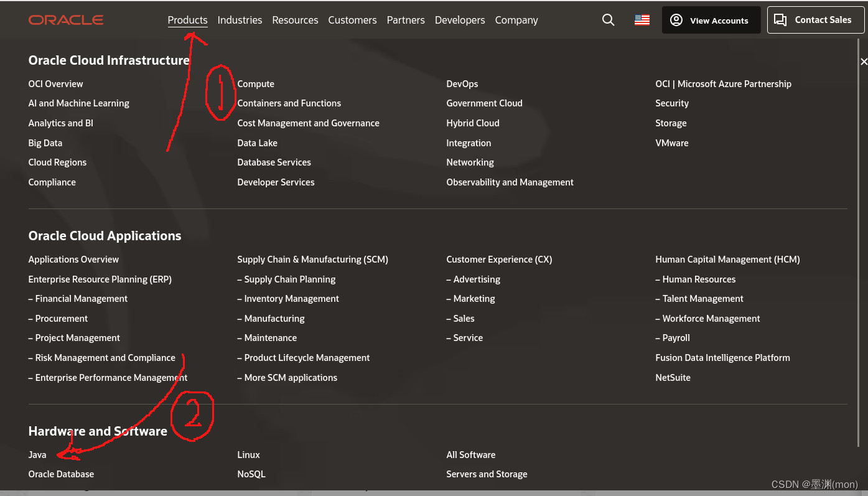Viewport: 868px width, 496px height.
Task: Open the NetSuite link
Action: point(673,378)
